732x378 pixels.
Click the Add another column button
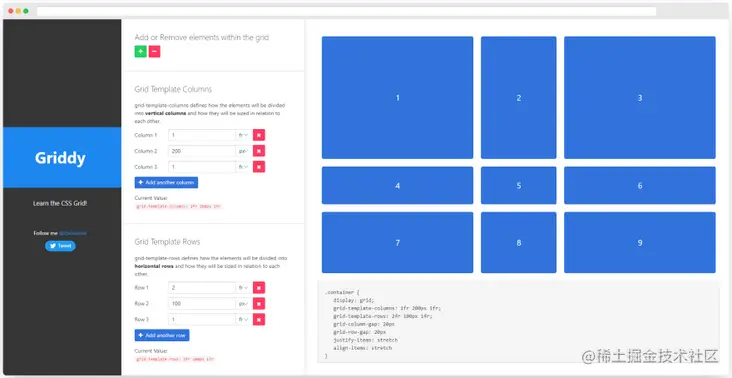[x=166, y=182]
